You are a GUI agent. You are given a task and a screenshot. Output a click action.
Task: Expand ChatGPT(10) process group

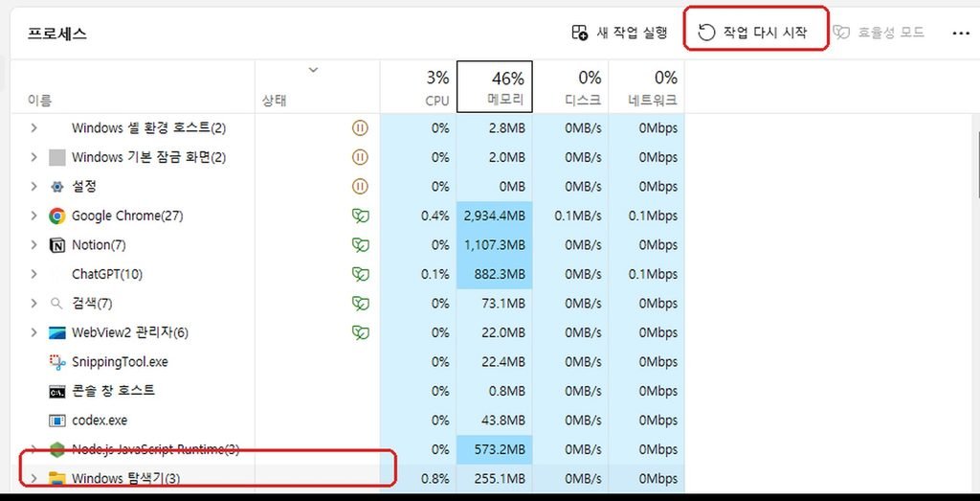point(33,274)
